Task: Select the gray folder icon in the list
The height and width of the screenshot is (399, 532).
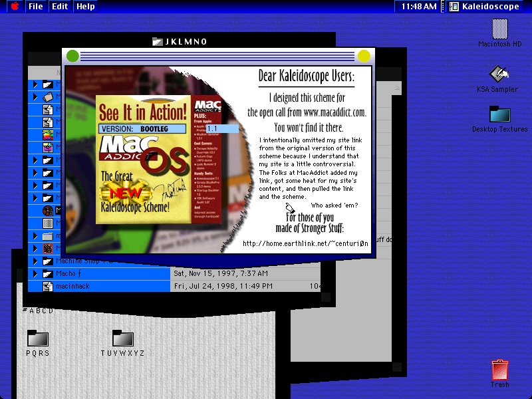Action: pos(48,236)
